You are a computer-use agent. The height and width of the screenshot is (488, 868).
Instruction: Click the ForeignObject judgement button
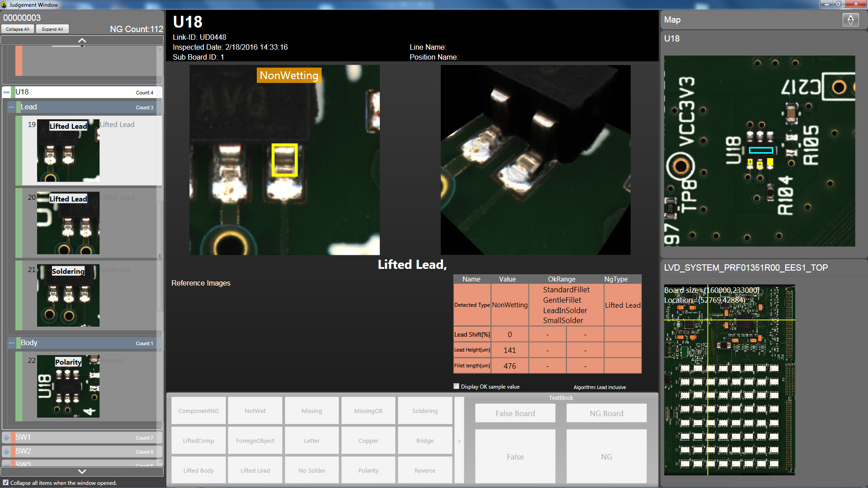tap(255, 441)
